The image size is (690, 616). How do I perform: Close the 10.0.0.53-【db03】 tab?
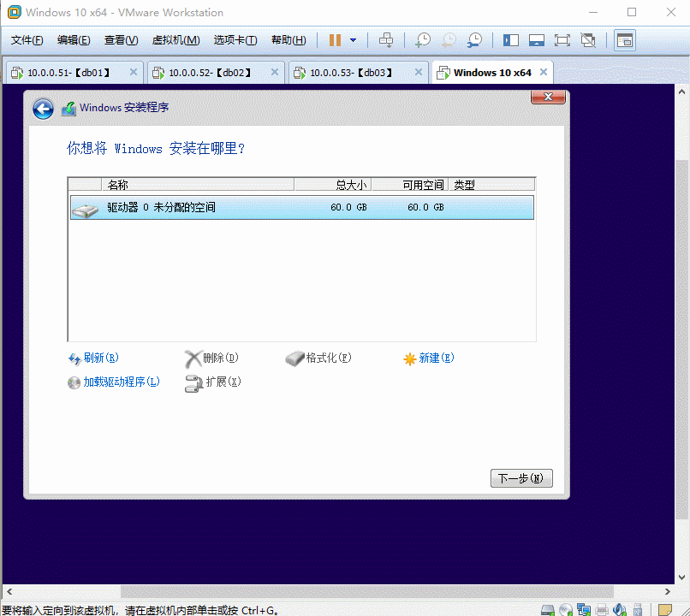[419, 72]
